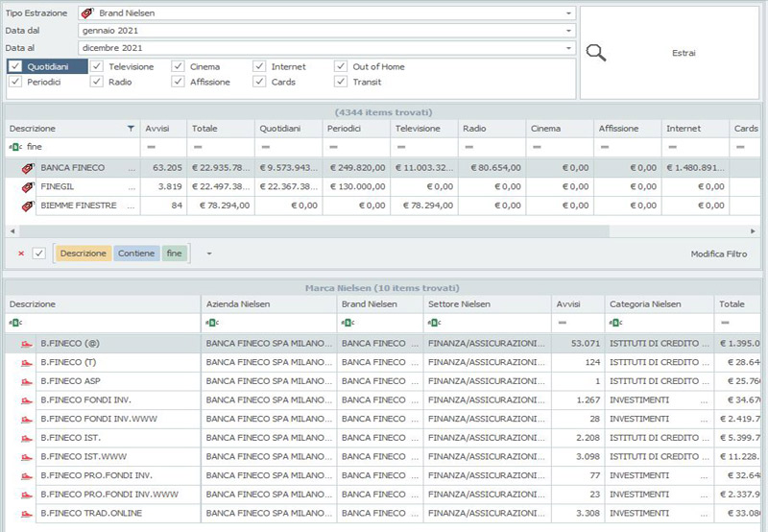Click the horizontal scrollbar of the top grid
The width and height of the screenshot is (768, 532).
(307, 231)
